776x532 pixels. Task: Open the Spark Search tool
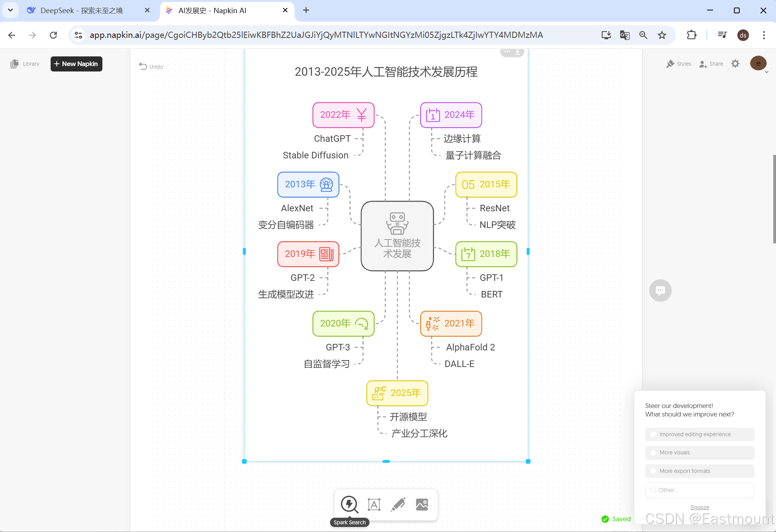click(349, 504)
